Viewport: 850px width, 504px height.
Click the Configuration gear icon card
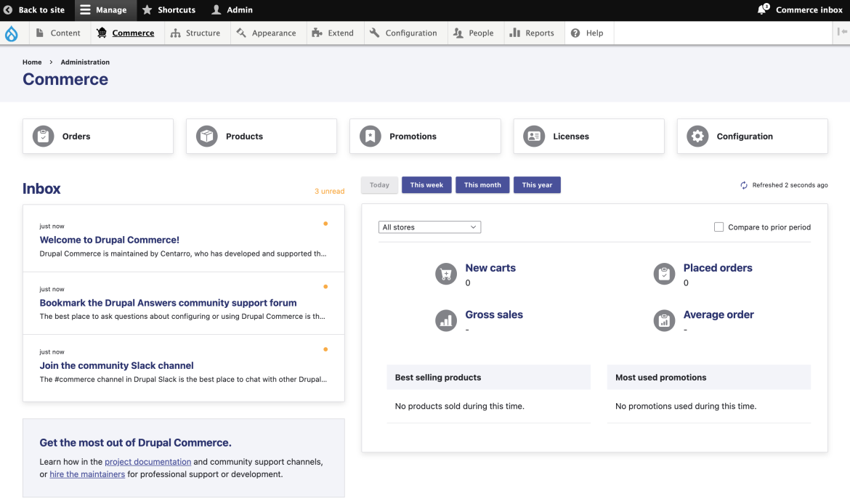point(697,137)
